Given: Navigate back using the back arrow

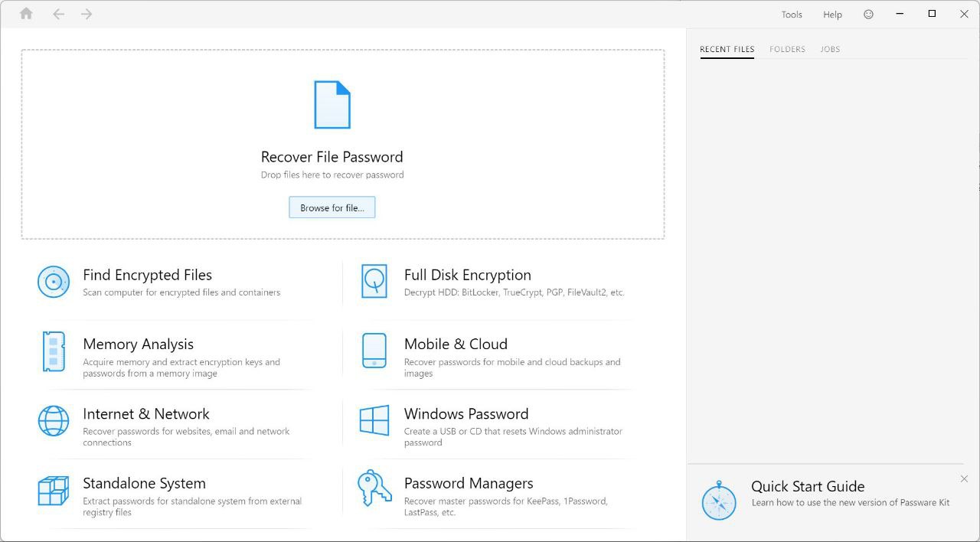Looking at the screenshot, I should click(x=58, y=13).
